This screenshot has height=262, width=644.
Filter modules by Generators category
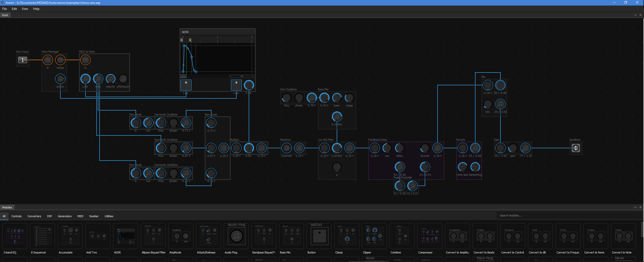coord(65,216)
